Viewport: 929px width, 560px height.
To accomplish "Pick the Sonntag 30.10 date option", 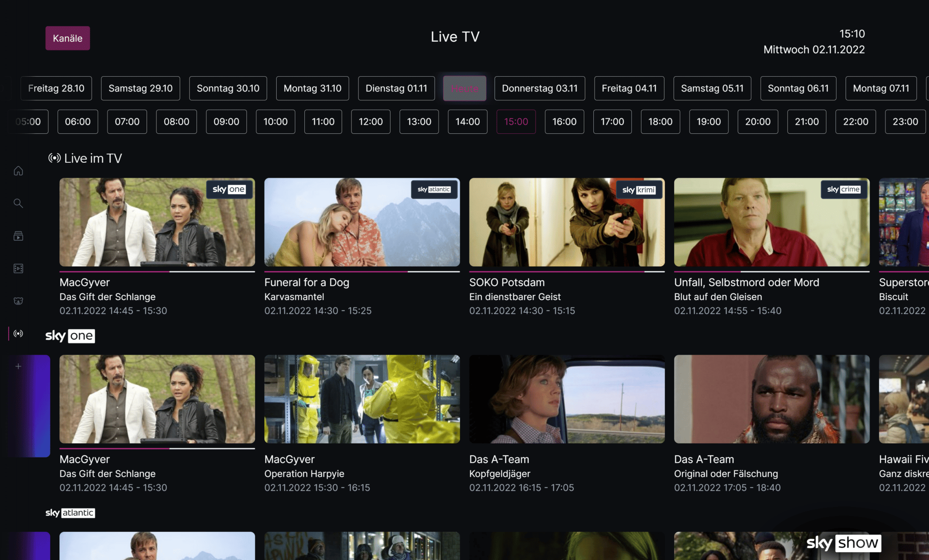I will point(228,88).
